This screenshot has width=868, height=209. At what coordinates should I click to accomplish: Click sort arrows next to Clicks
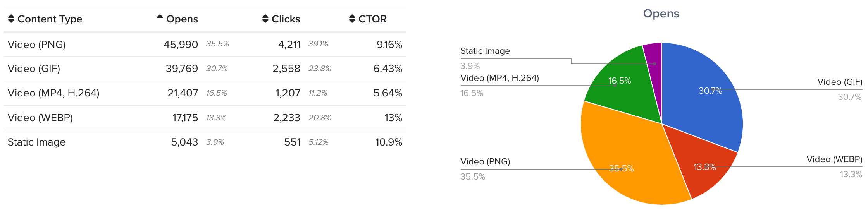[x=265, y=19]
